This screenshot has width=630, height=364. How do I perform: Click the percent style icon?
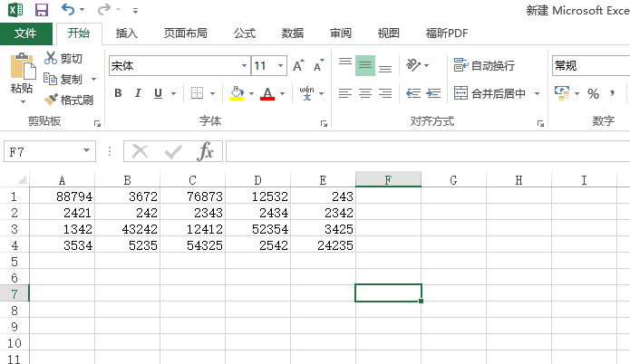click(x=593, y=93)
